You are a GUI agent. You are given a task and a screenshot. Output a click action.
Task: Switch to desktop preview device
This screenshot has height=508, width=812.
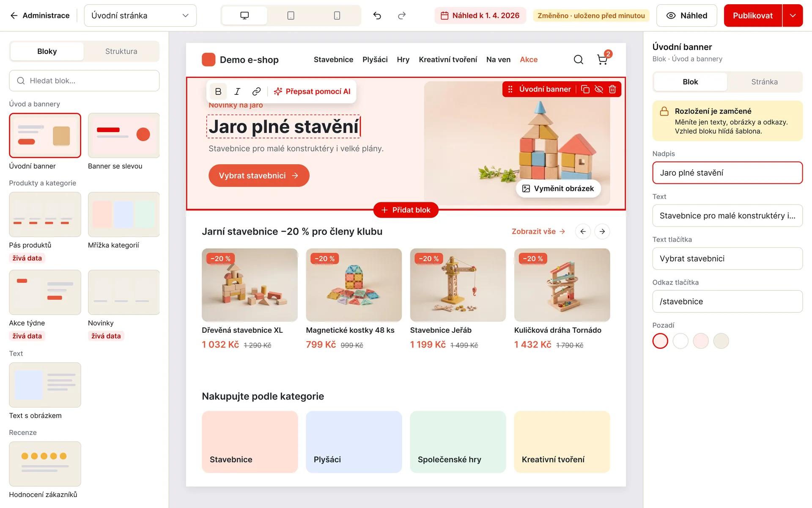click(244, 16)
